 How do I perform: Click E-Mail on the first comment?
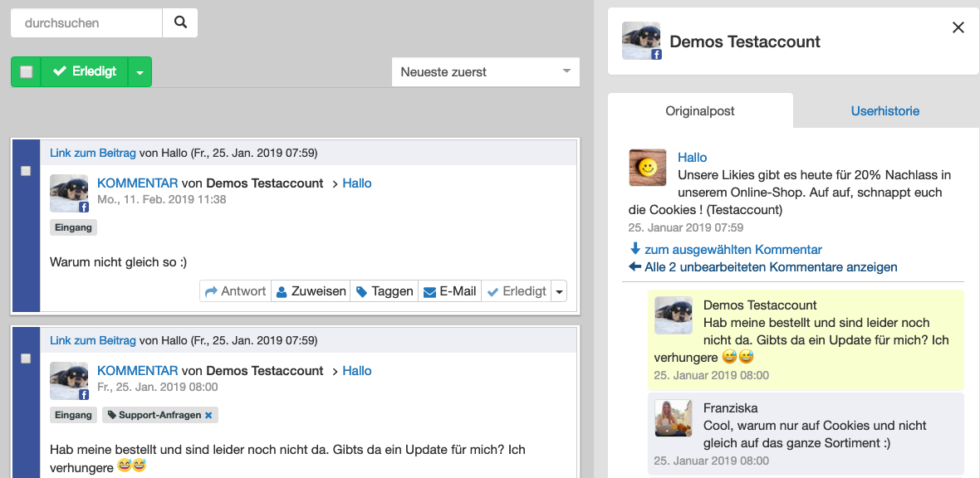tap(449, 291)
